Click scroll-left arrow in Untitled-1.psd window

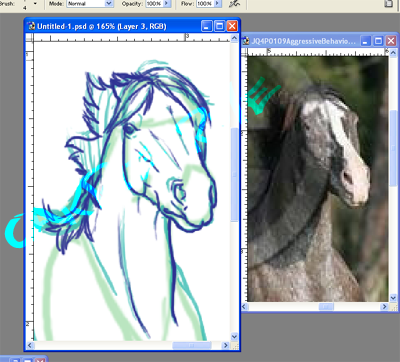click(x=30, y=345)
